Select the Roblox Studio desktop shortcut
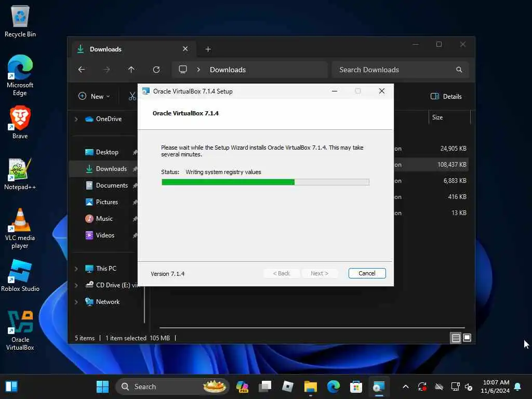Screen dimensions: 532x399 click(20, 275)
